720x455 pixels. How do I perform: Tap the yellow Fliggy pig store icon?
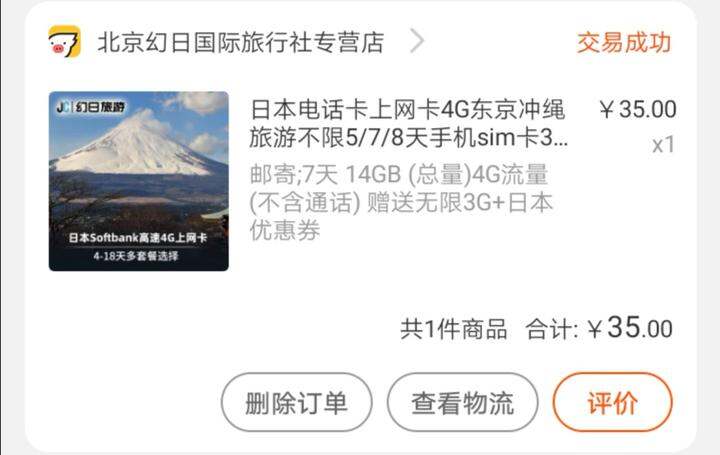click(x=64, y=41)
